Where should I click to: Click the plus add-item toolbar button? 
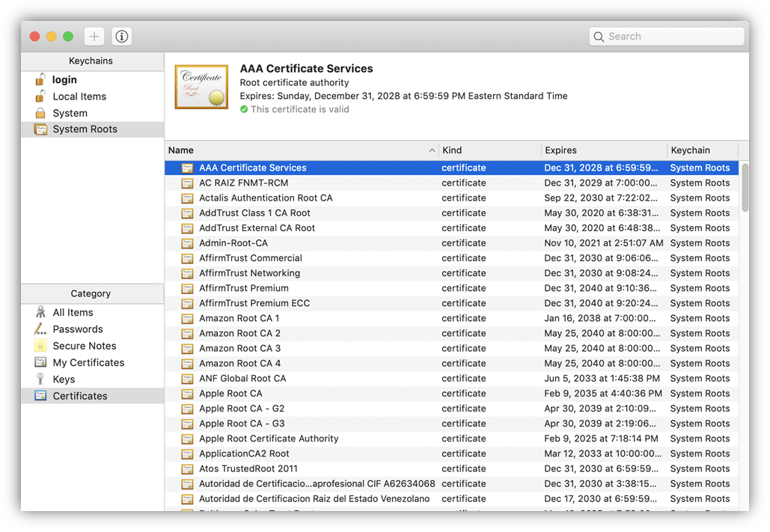pyautogui.click(x=94, y=37)
